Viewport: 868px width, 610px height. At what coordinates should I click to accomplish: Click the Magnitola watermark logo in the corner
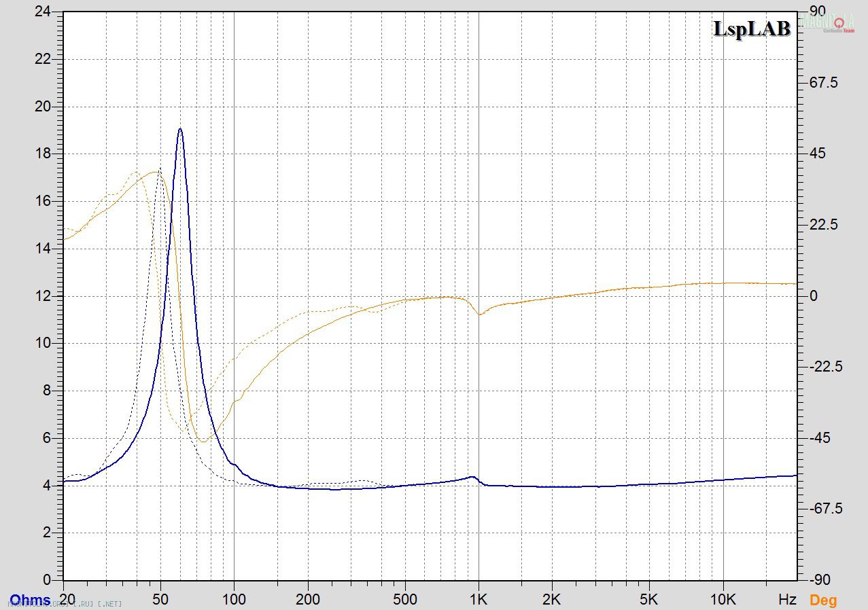pyautogui.click(x=829, y=22)
